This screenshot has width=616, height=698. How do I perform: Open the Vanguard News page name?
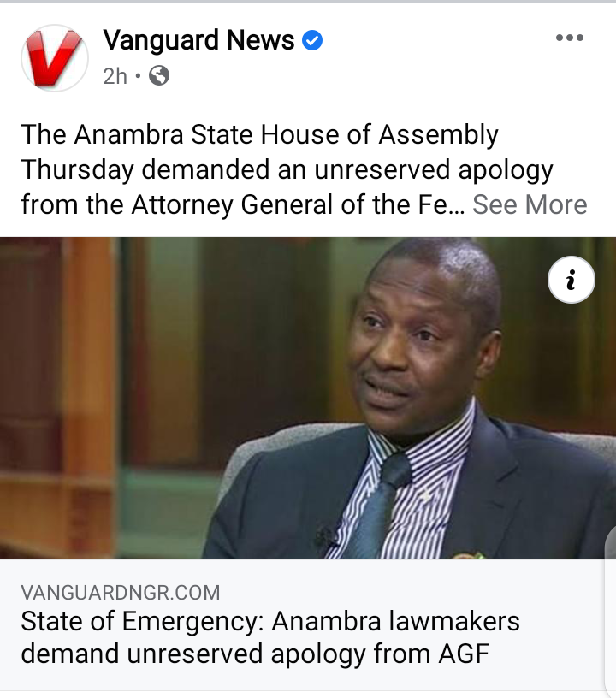click(x=199, y=40)
